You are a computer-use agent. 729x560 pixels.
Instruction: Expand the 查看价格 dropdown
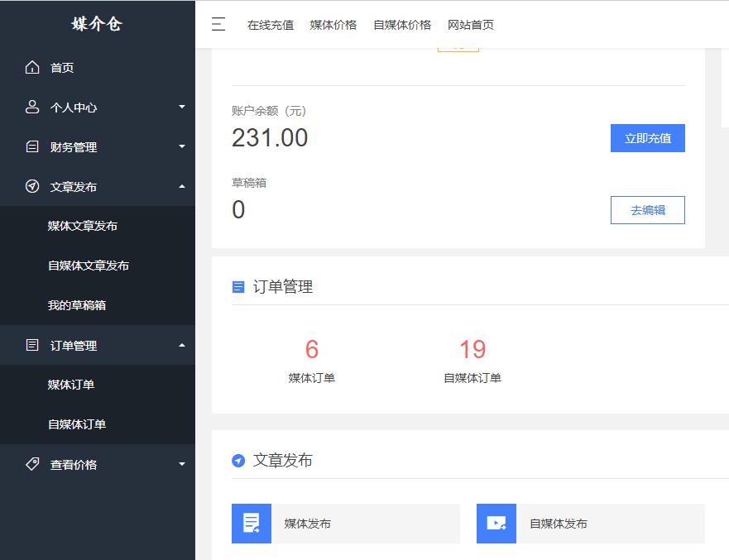point(182,465)
